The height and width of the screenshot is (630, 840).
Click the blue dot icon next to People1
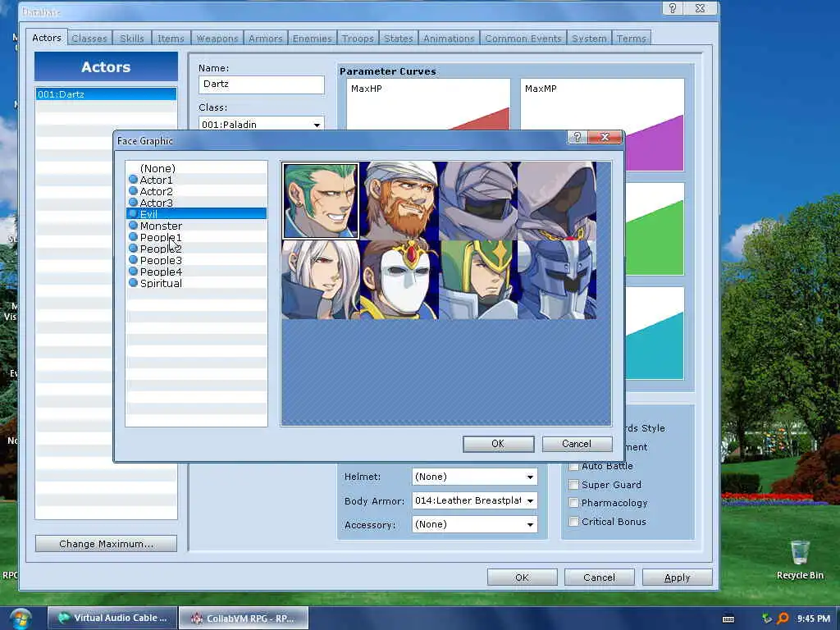134,237
